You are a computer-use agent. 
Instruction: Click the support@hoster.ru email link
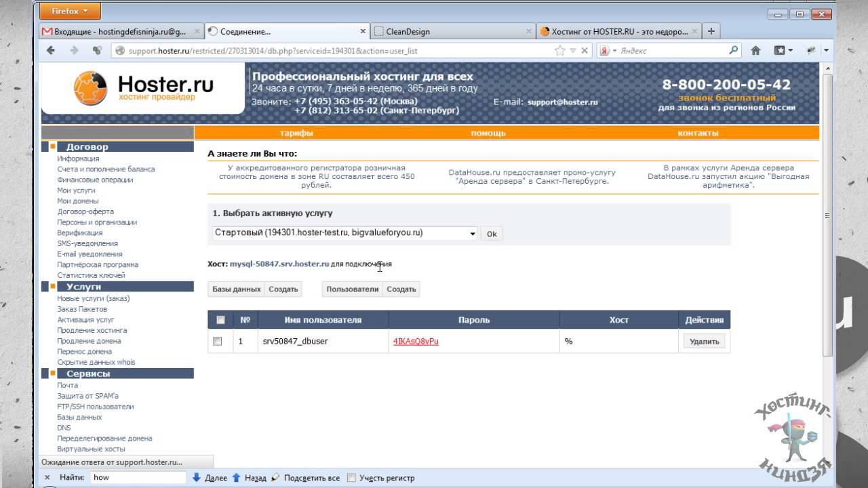563,102
